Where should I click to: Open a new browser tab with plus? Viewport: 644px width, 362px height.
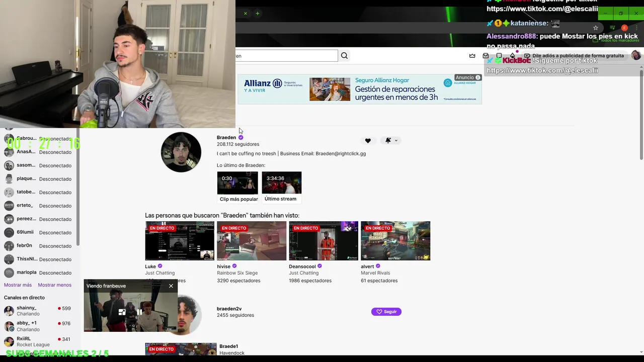coord(257,14)
